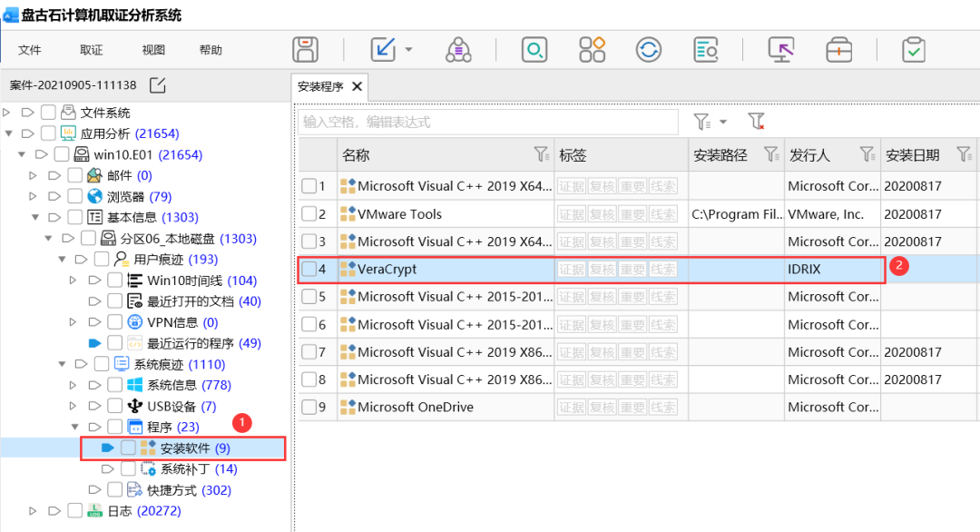The image size is (980, 532).
Task: Expand the Win10时间线 tree node
Action: 73,280
